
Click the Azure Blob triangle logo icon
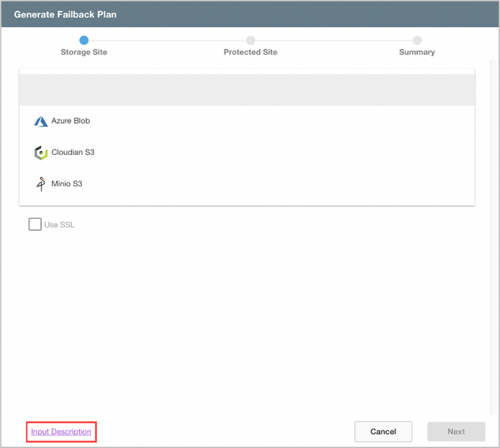coord(40,121)
